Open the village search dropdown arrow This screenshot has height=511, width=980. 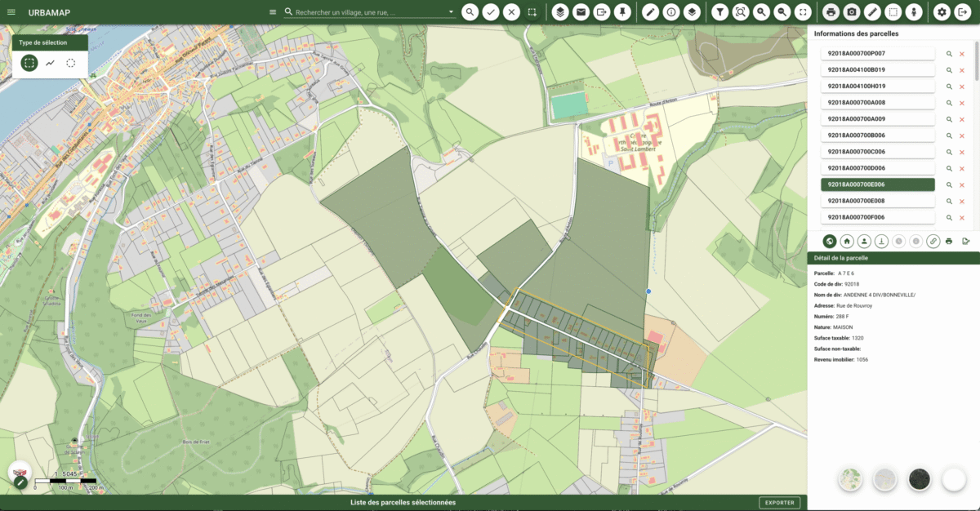(x=450, y=11)
